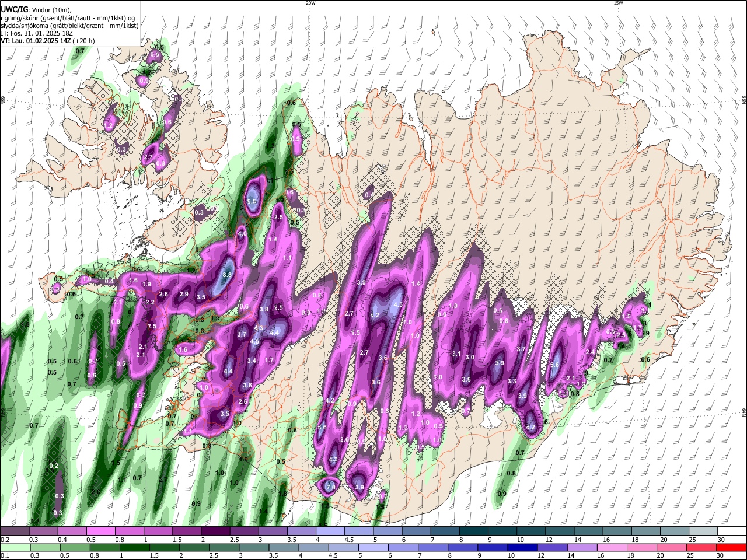
Task: Click the darkest purple swatch in the snow legend
Action: point(215,531)
